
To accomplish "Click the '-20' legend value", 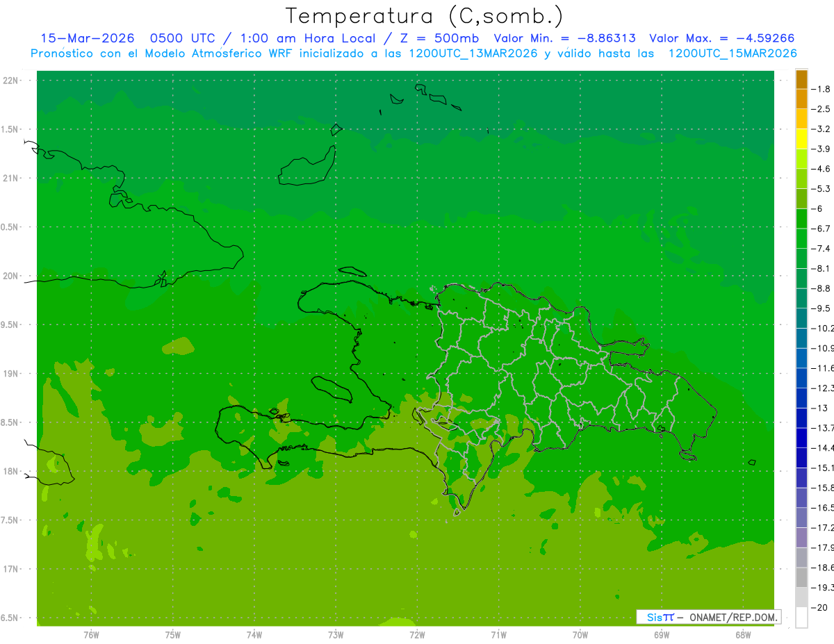I will (x=818, y=608).
